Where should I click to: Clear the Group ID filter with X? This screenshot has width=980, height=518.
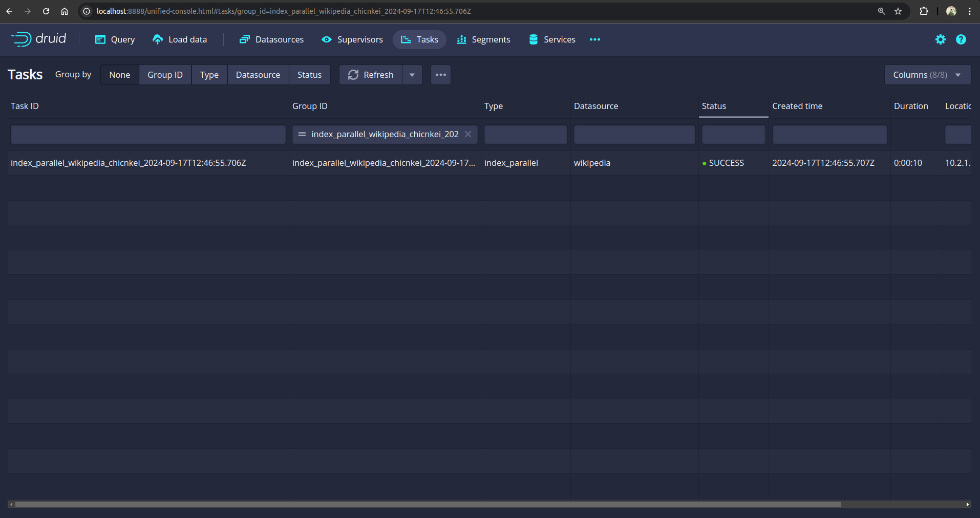pos(467,134)
